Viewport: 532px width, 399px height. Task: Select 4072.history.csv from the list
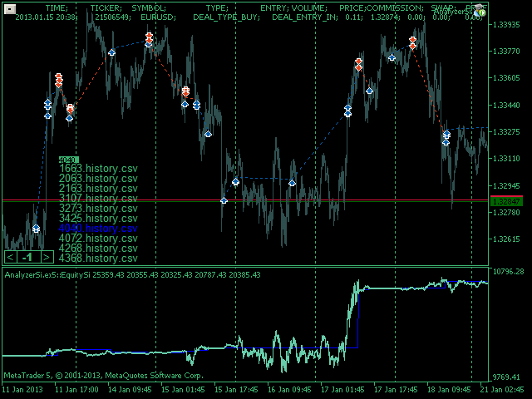(98, 239)
